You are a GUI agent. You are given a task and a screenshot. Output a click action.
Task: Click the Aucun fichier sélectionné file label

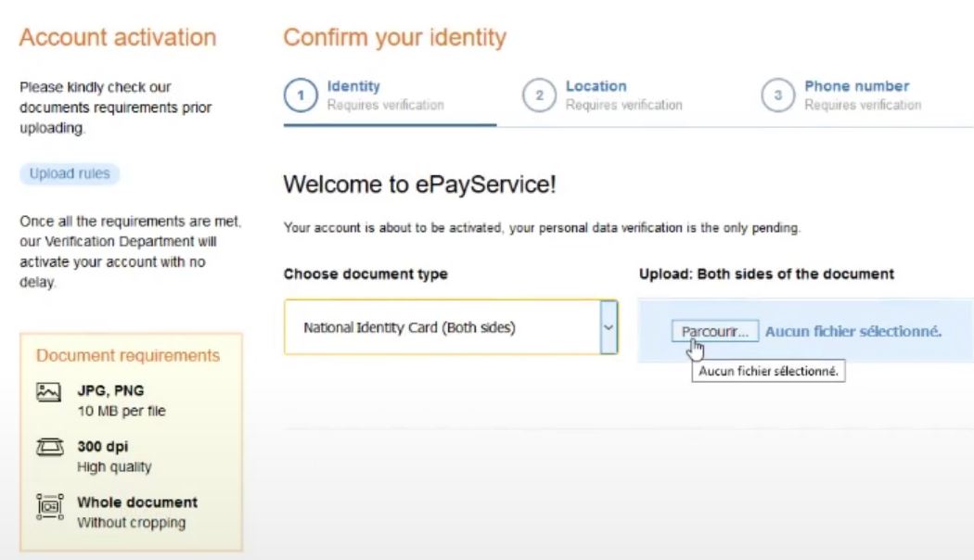(x=853, y=332)
